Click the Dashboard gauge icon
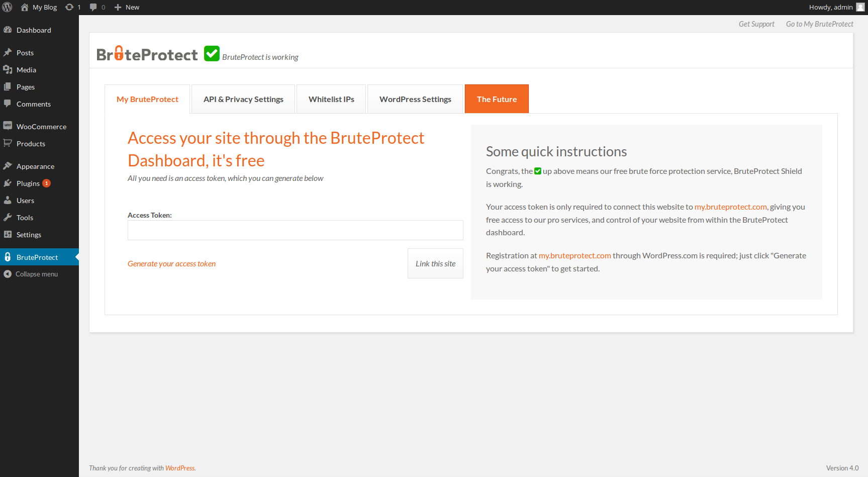 8,30
